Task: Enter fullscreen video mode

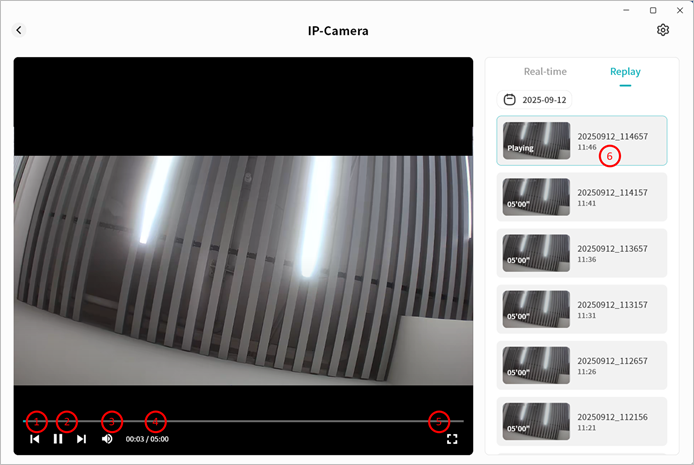Action: coord(452,438)
